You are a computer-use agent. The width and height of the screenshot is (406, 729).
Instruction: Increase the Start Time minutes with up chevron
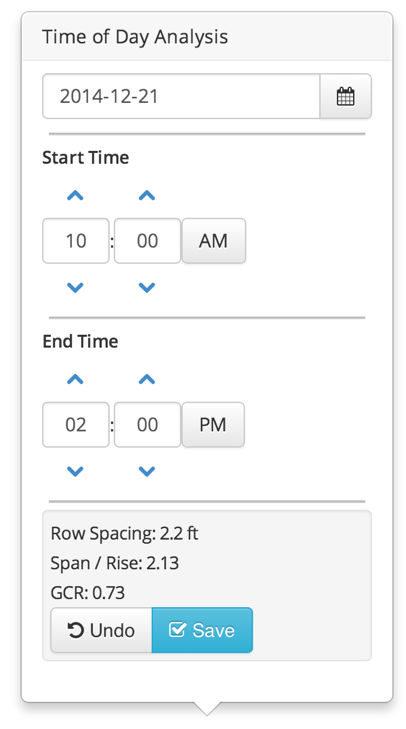click(x=147, y=196)
